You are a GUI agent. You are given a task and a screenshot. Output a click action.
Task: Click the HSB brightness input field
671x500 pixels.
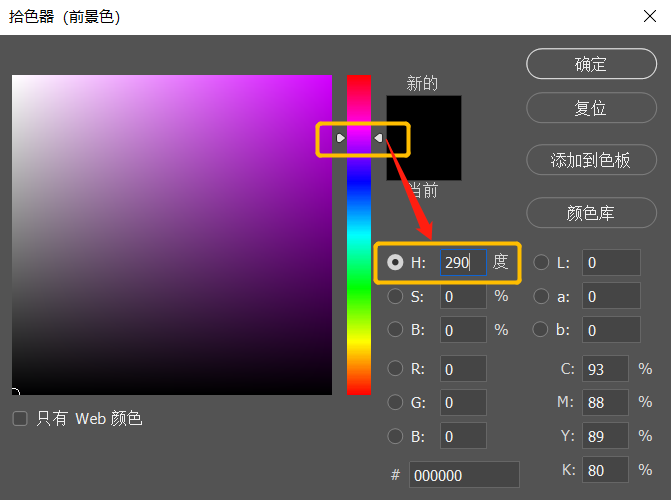point(463,330)
